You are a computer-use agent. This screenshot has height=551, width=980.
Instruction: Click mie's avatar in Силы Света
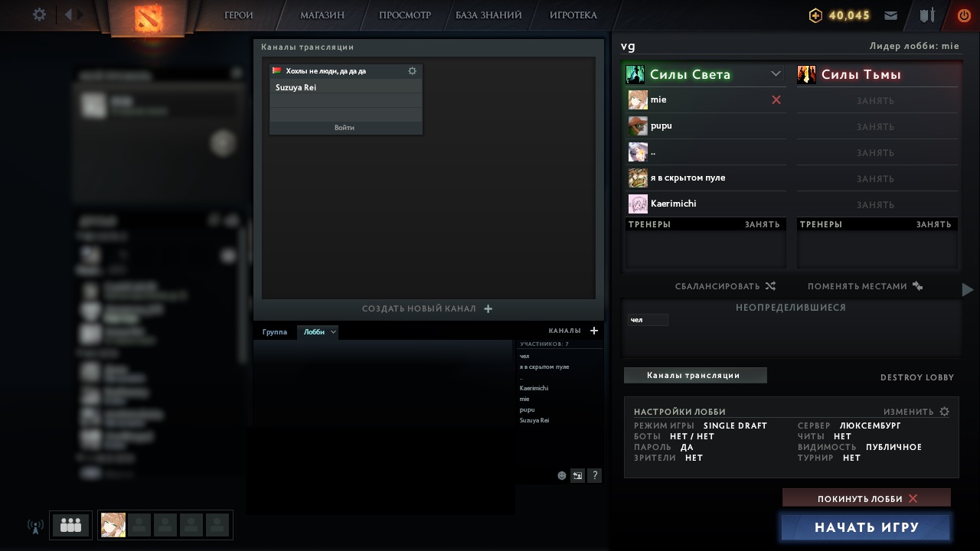click(638, 99)
